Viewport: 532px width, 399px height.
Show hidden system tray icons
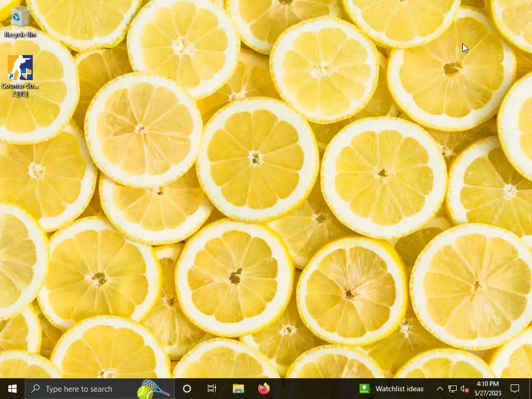[440, 389]
